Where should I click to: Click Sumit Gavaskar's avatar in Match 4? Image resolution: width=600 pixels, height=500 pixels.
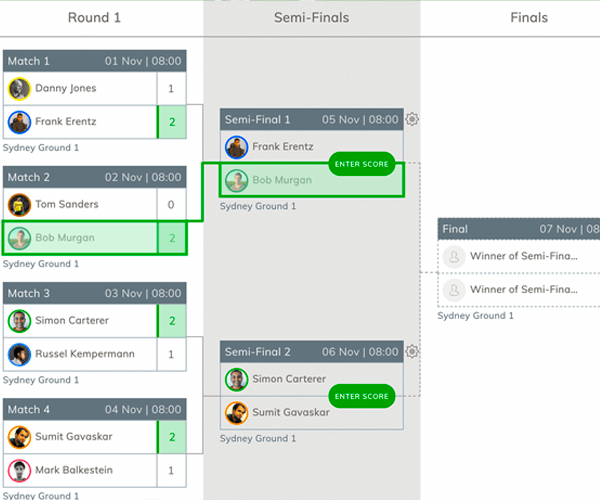tap(18, 437)
